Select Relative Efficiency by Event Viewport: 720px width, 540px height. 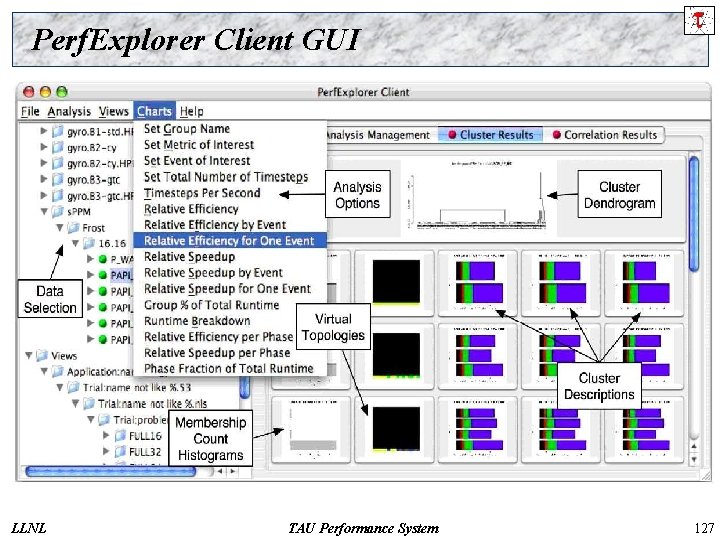click(x=230, y=225)
